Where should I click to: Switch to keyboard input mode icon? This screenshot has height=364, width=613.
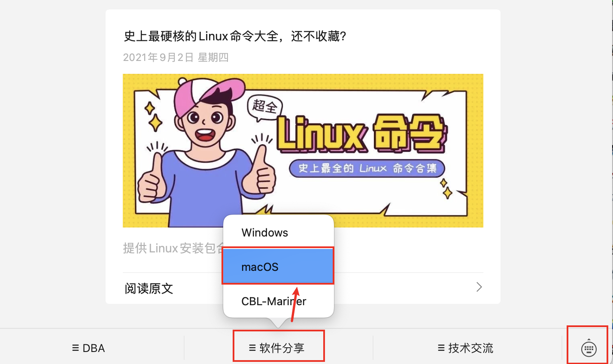(x=589, y=348)
